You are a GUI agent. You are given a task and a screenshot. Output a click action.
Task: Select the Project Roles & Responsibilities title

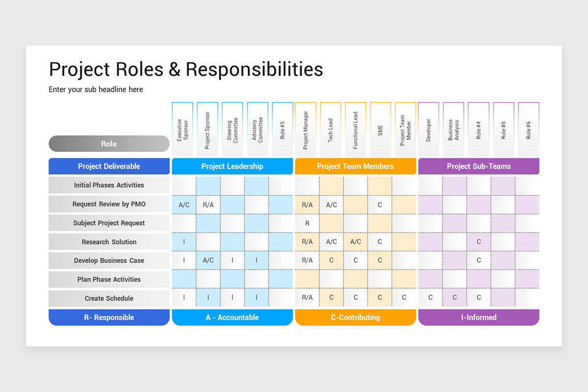(x=186, y=69)
